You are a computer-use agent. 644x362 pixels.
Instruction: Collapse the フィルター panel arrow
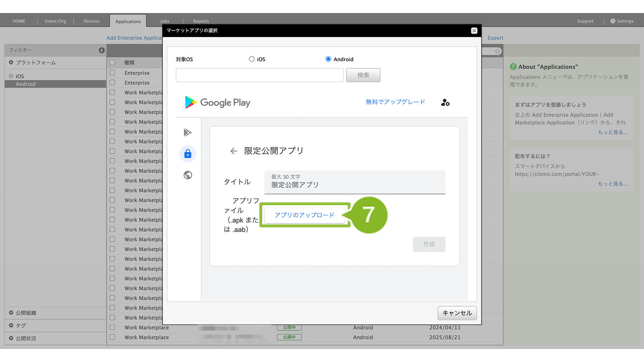(102, 50)
